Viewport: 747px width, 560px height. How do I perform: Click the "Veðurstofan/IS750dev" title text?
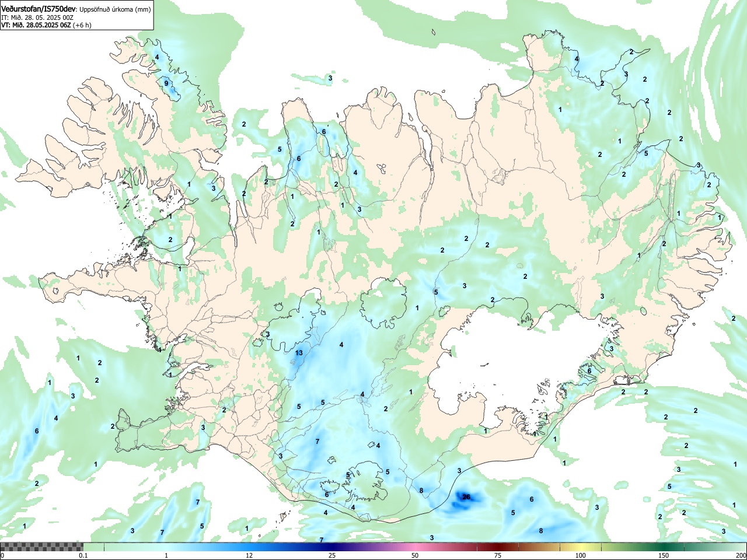[39, 9]
